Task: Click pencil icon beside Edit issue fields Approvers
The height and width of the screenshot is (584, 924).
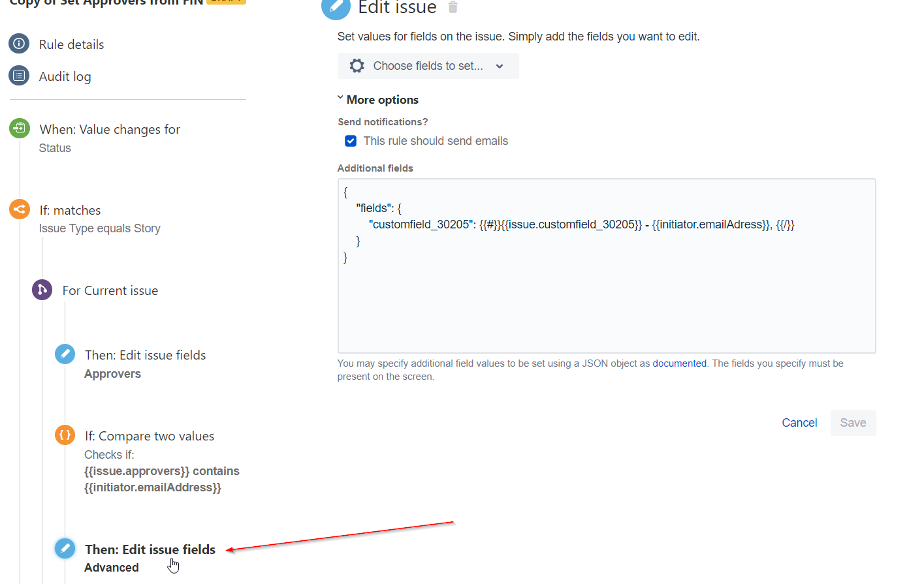Action: (65, 354)
